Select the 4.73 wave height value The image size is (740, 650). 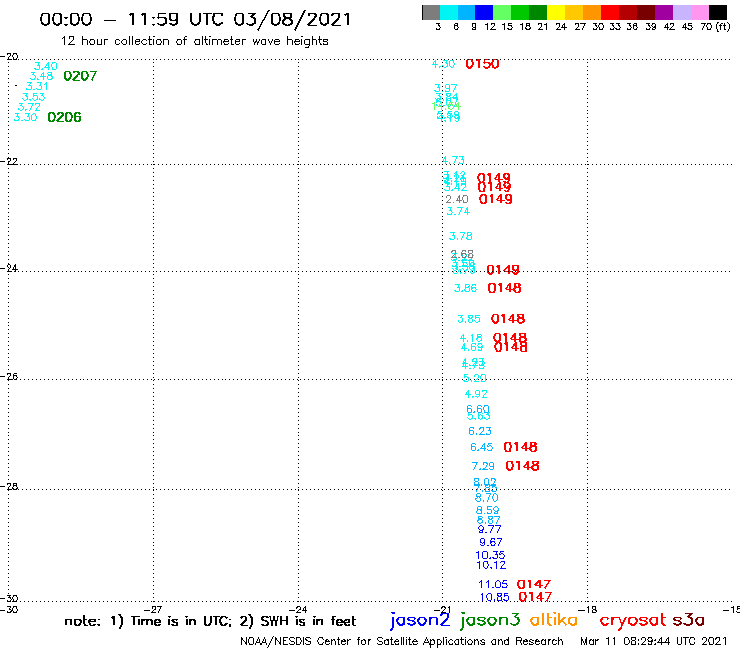point(454,160)
